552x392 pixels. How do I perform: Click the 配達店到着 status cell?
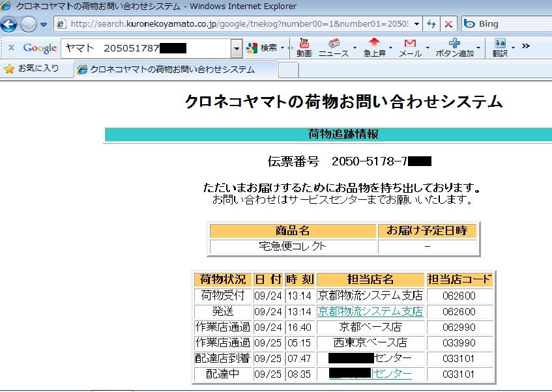tap(223, 358)
